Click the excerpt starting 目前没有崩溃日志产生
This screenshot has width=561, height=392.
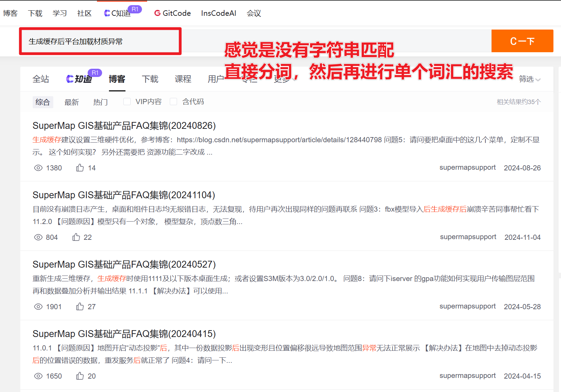[x=286, y=215]
